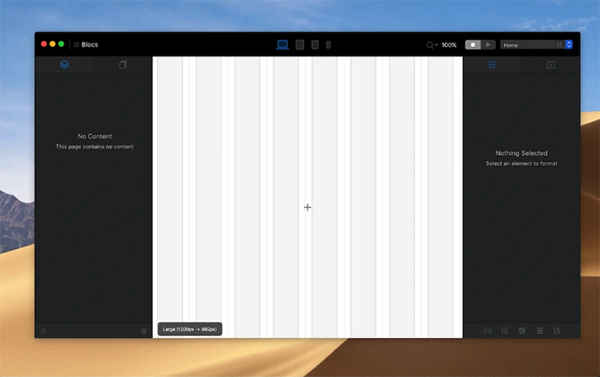This screenshot has height=377, width=600.
Task: Open the Home page selector dropdown
Action: [536, 45]
